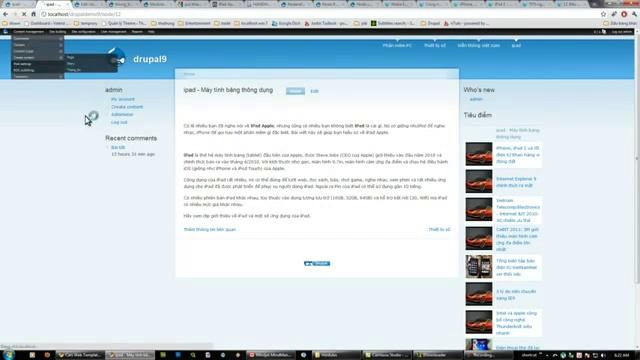The image size is (640, 360).
Task: Open the CeBIT 2011 featured article link
Action: pos(517,239)
